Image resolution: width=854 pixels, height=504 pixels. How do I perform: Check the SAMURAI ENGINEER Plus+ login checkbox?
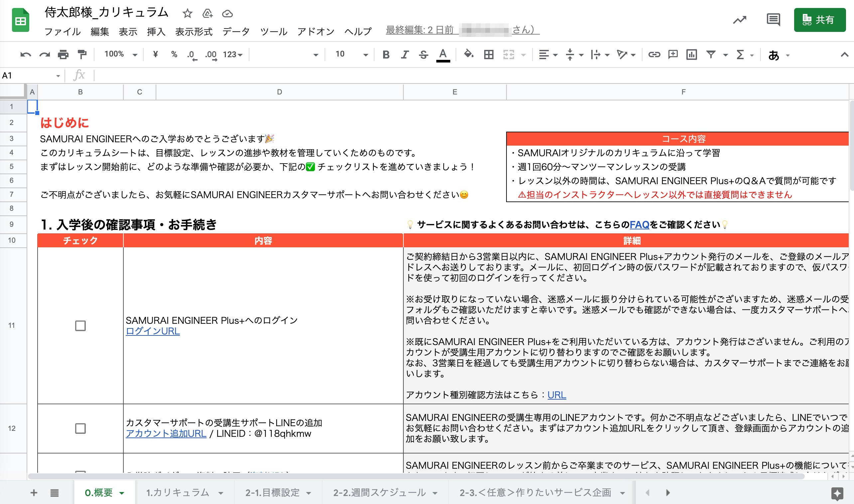tap(80, 326)
